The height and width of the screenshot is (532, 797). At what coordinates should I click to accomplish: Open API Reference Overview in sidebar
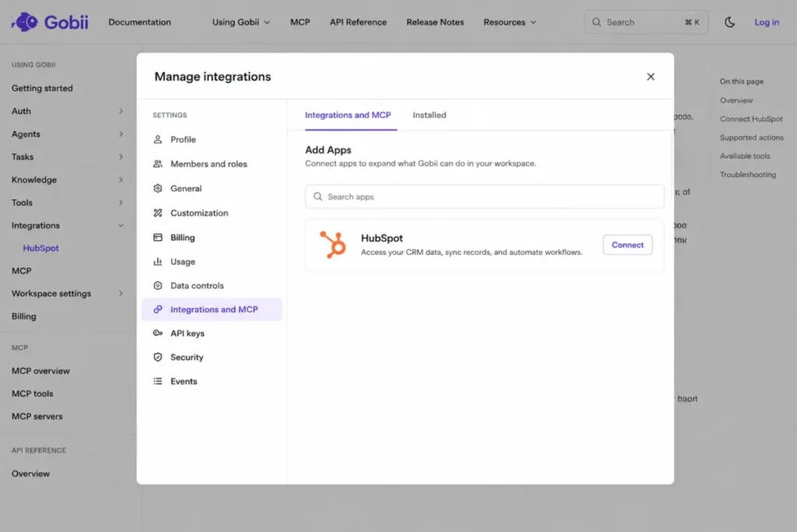coord(30,473)
